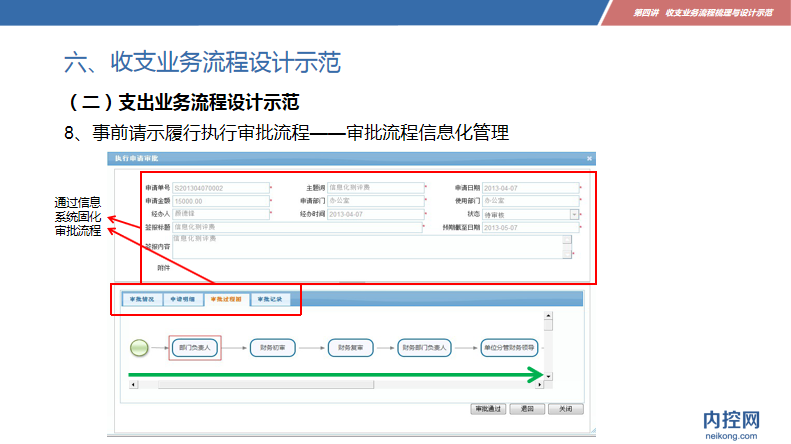This screenshot has width=791, height=444.
Task: Open the 申请明细 tab
Action: point(181,299)
